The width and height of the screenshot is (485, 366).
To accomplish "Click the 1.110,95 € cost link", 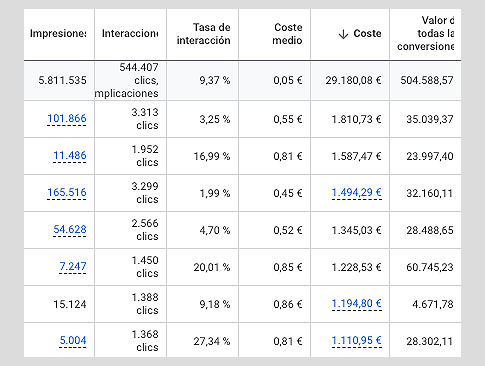I will click(x=357, y=340).
